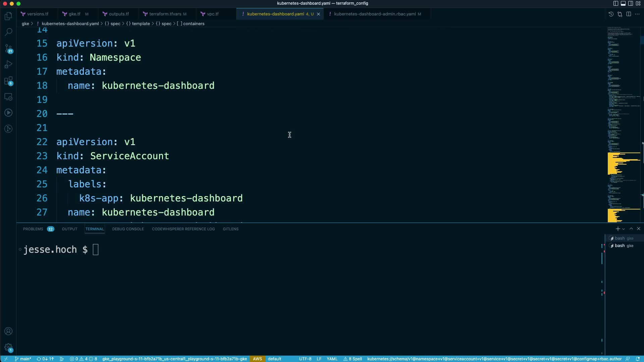Open the Search view icon
Viewport: 644px width, 362px height.
(8, 32)
